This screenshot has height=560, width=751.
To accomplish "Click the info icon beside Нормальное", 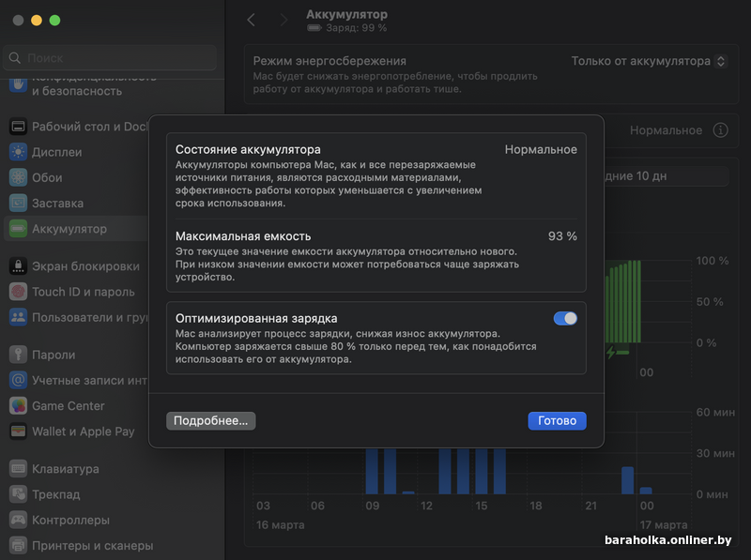I will click(x=720, y=130).
